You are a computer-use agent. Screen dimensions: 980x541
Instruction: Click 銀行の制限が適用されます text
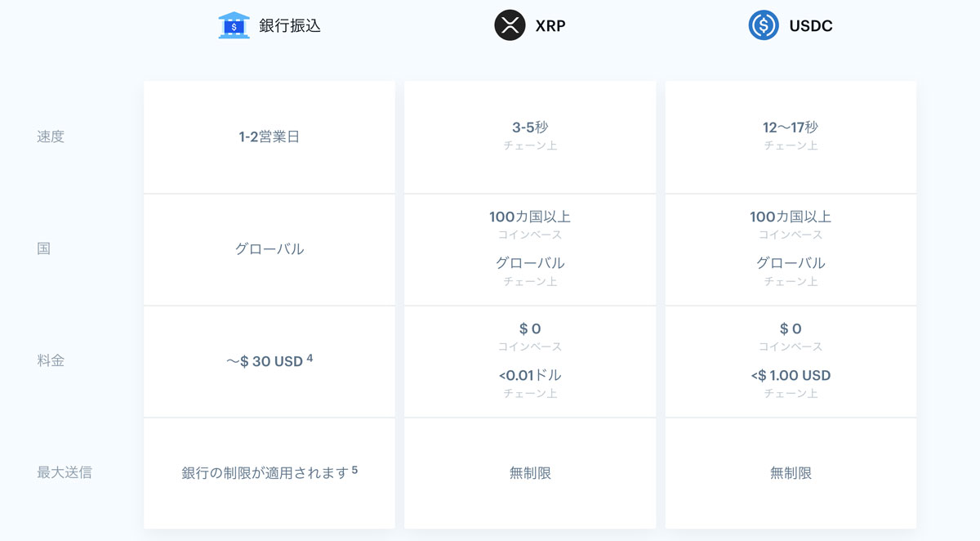tap(265, 473)
